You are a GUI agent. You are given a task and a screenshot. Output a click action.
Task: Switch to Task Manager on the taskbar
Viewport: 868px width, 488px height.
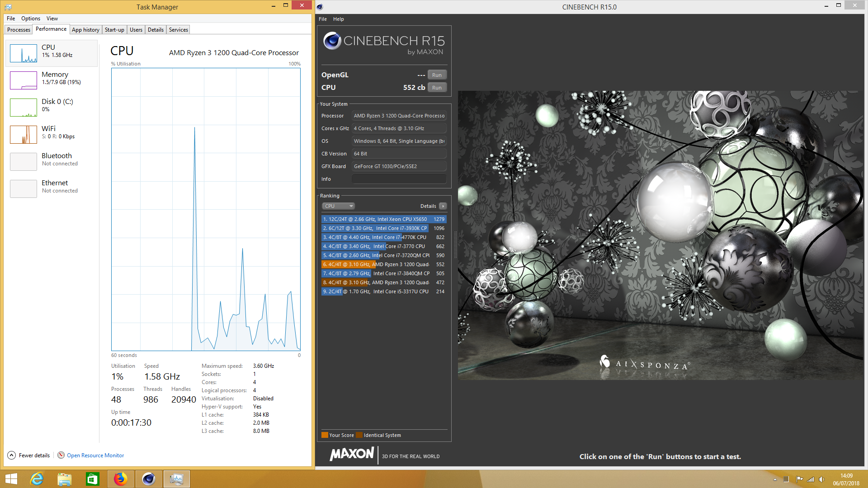tap(176, 479)
